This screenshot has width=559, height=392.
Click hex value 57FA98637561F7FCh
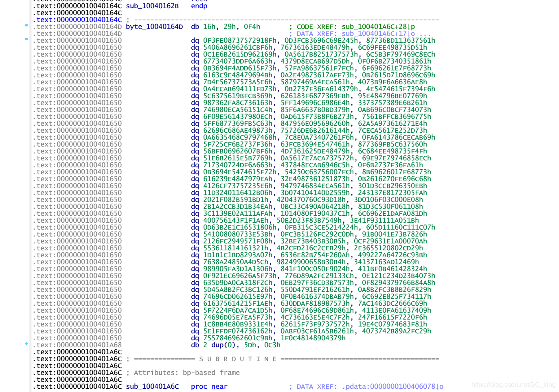click(x=319, y=68)
